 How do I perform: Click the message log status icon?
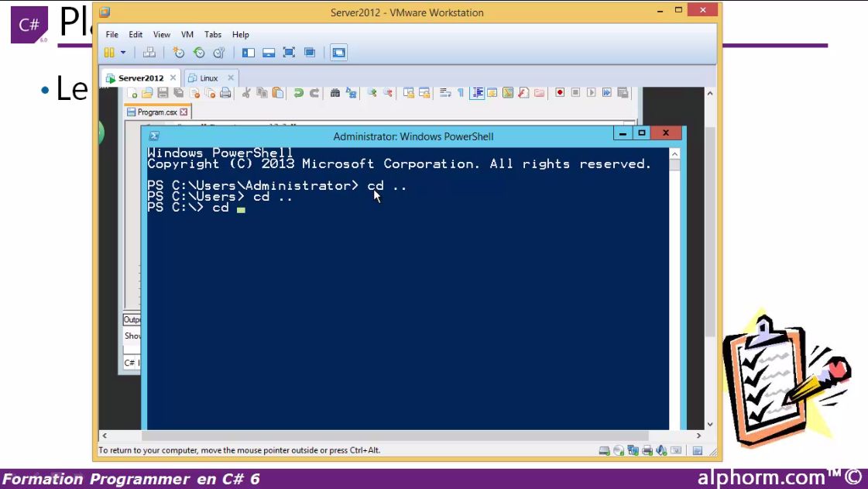click(698, 451)
